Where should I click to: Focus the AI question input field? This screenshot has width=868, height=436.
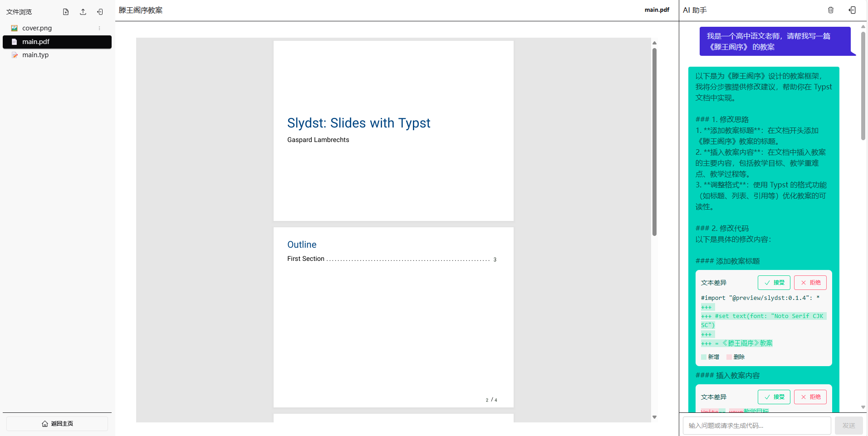click(756, 426)
